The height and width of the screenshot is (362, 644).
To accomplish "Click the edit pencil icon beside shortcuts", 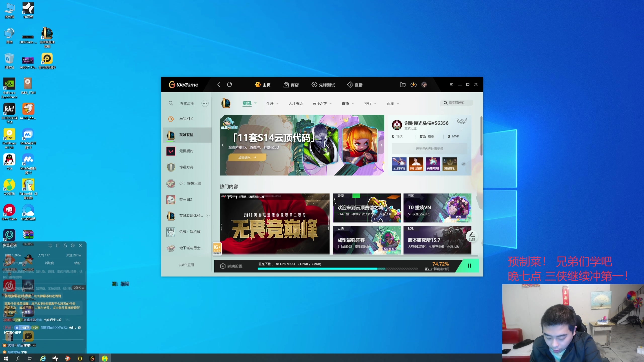I will 463,164.
